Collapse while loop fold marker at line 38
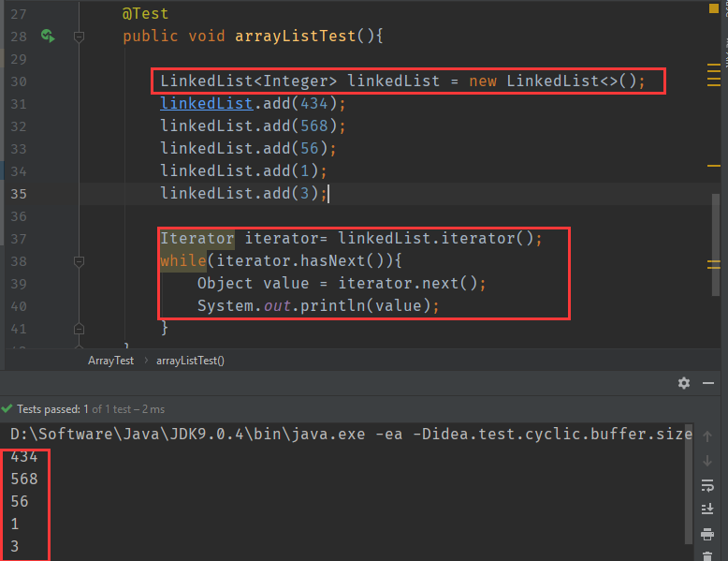This screenshot has width=728, height=561. coord(79,261)
